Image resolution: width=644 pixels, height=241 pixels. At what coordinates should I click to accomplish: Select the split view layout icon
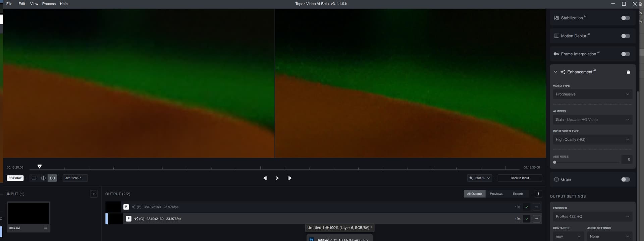[43, 178]
